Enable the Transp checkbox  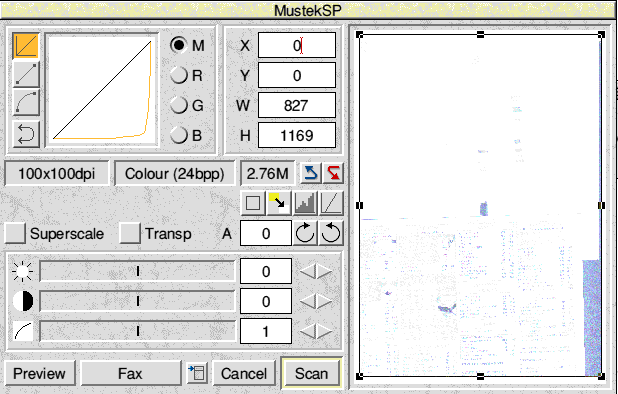130,233
